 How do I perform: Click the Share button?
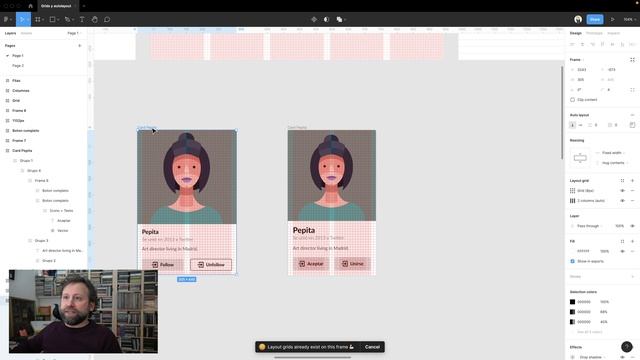pos(595,19)
